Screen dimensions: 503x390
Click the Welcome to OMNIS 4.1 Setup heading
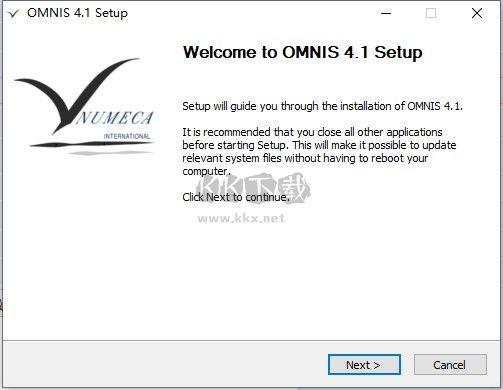click(303, 52)
